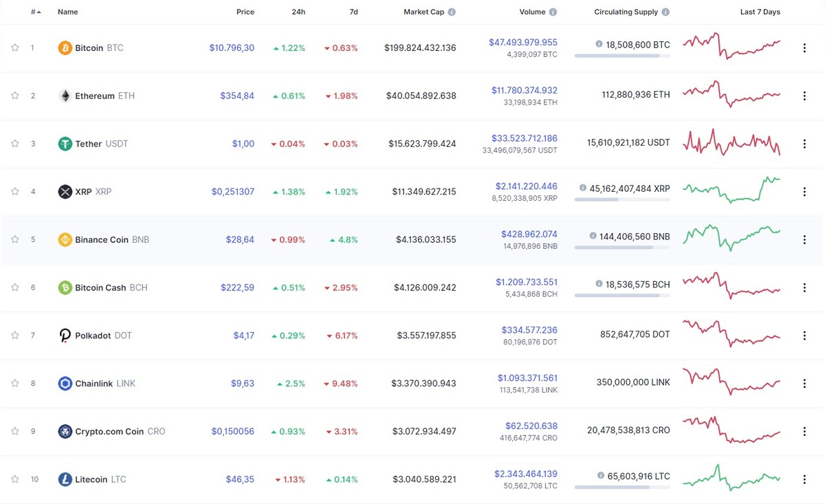Sort by the Price column header
Viewport: 825px width, 504px height.
click(x=245, y=12)
